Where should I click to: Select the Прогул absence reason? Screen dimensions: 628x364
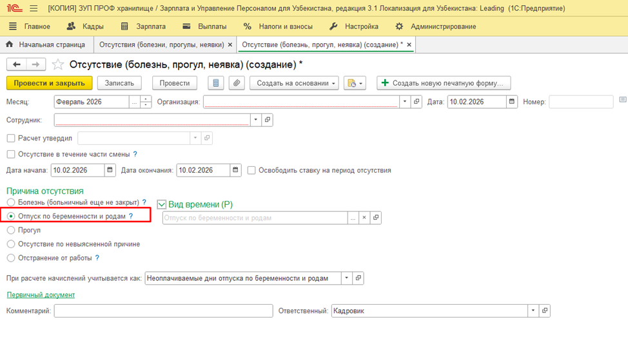[x=11, y=230]
